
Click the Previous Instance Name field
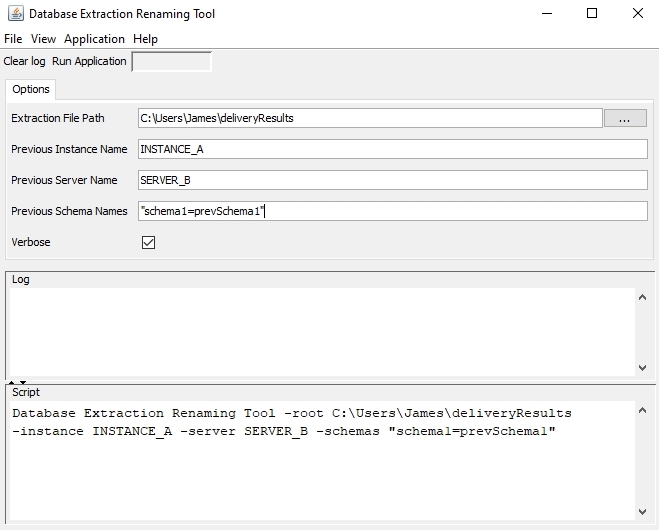click(x=393, y=149)
